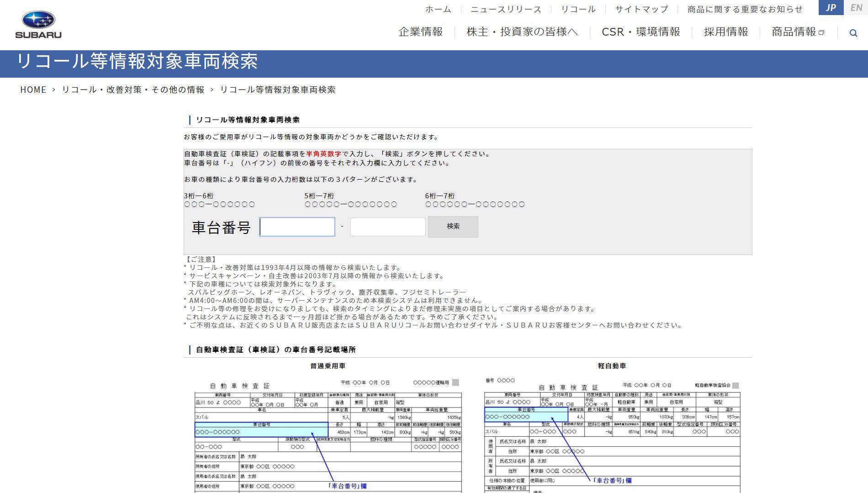Click the 普通乗用車 caption
868x493 pixels.
tap(328, 366)
